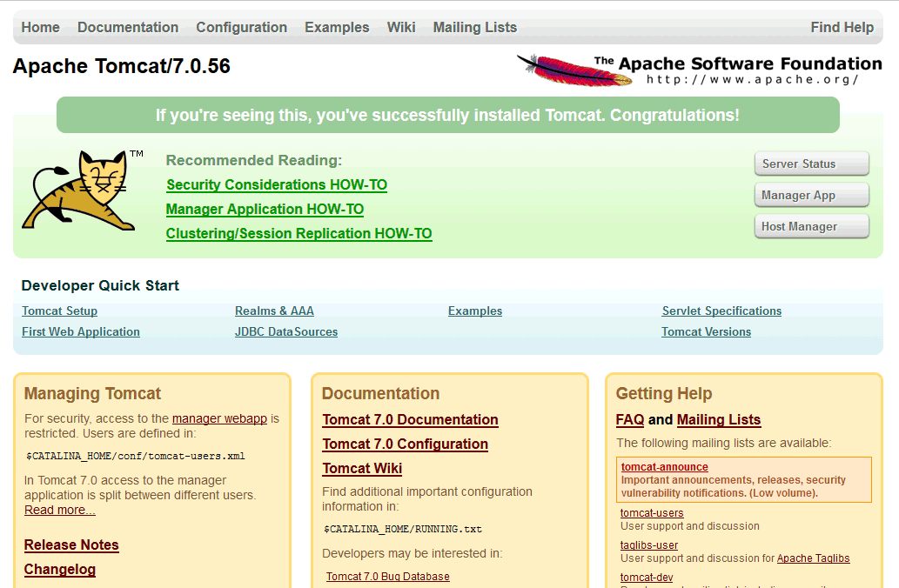Click the http://www.apache.org/ URL text

[x=752, y=80]
